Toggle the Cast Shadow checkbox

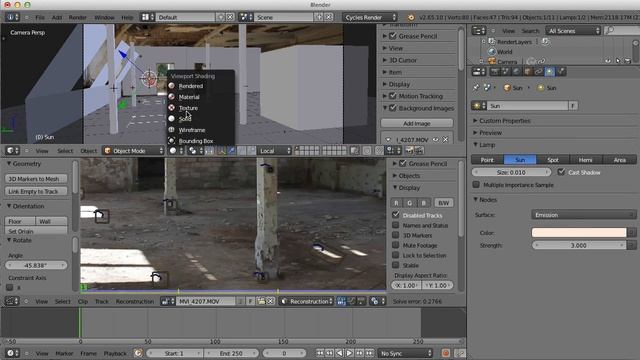point(561,172)
